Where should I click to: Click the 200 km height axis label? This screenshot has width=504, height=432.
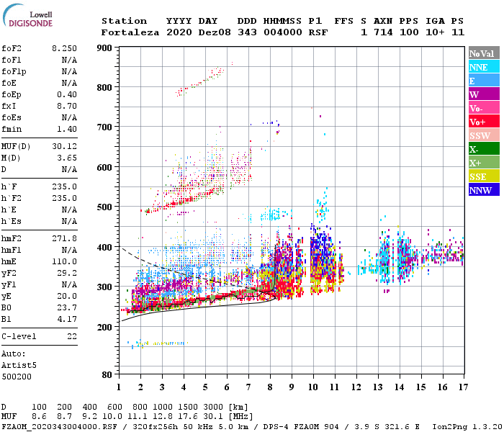click(104, 327)
